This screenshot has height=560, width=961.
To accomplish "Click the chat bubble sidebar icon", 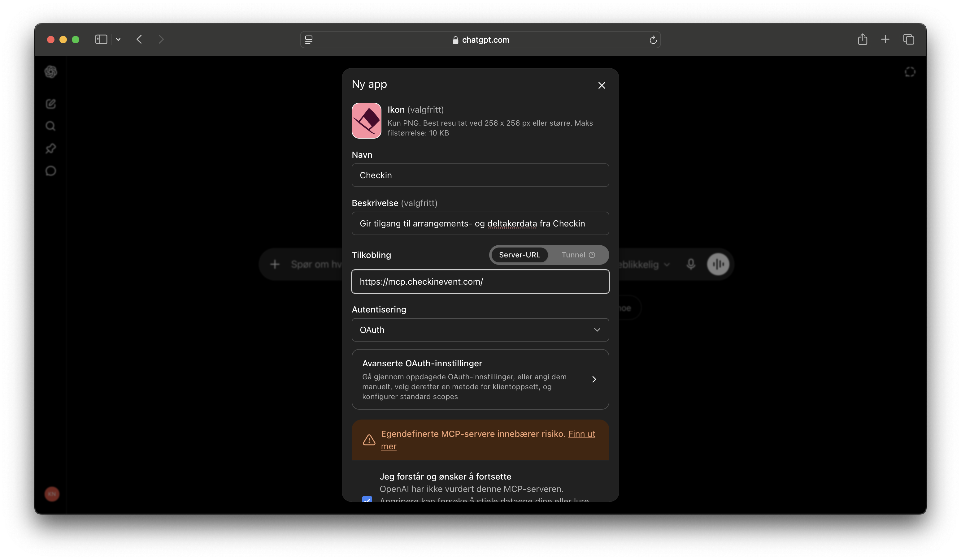I will point(51,171).
